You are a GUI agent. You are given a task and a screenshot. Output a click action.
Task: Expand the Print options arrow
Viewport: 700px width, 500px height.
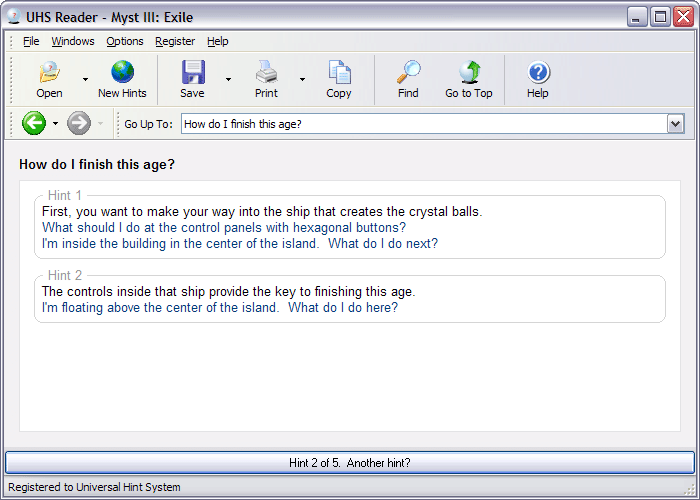pos(302,79)
